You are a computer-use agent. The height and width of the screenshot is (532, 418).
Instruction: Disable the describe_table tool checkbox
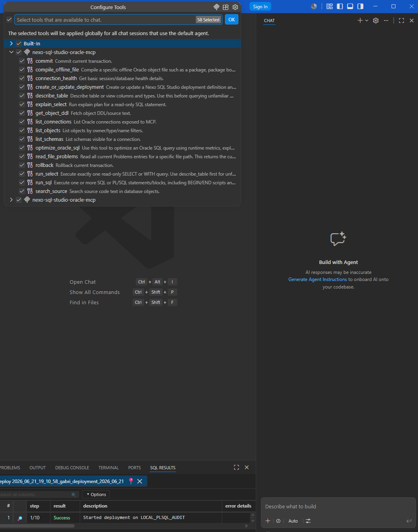[x=22, y=96]
